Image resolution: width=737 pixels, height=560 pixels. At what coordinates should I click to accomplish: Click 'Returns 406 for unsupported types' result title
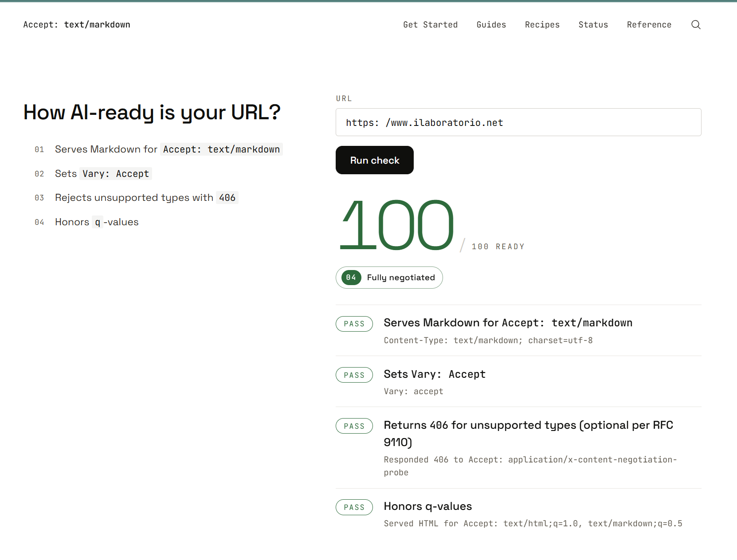pyautogui.click(x=529, y=434)
